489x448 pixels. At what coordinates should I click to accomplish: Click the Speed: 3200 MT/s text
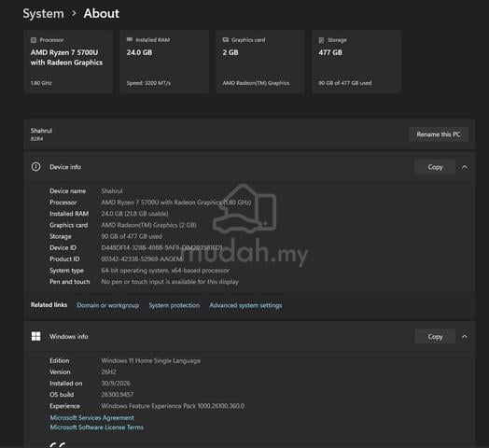pos(148,83)
